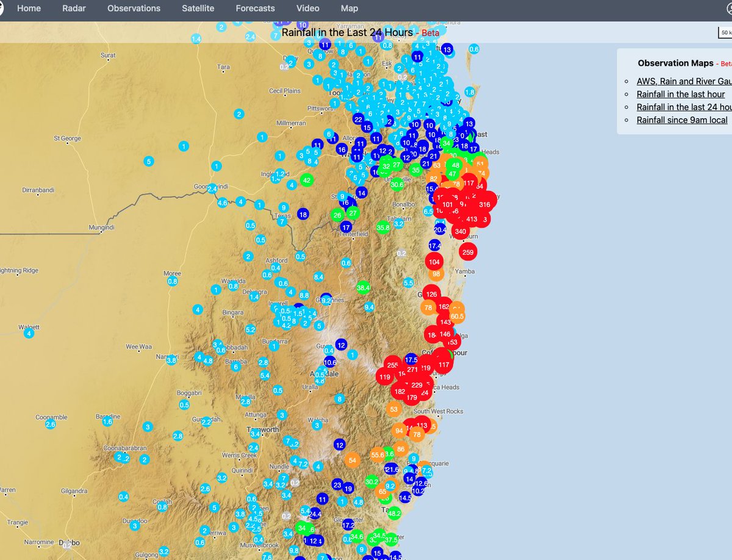Select the red 413 rainfall marker
The height and width of the screenshot is (560, 732).
point(472,219)
